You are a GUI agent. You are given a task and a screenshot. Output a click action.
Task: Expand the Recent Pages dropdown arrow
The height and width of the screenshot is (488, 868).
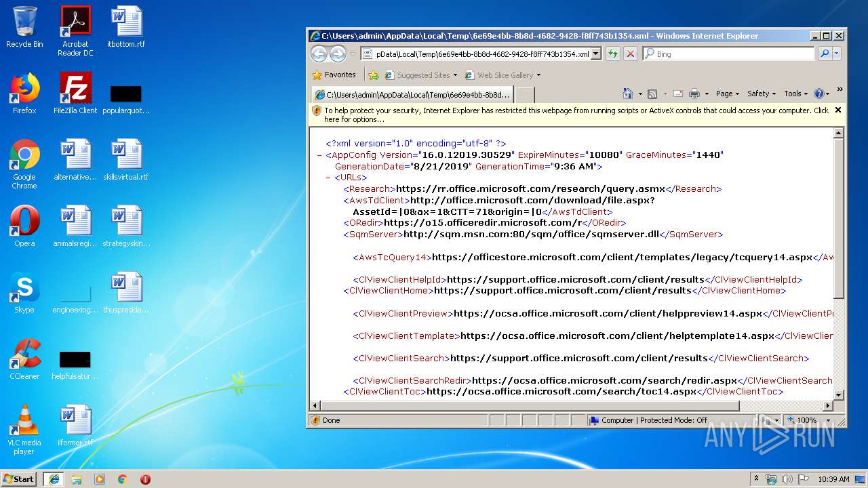click(353, 54)
